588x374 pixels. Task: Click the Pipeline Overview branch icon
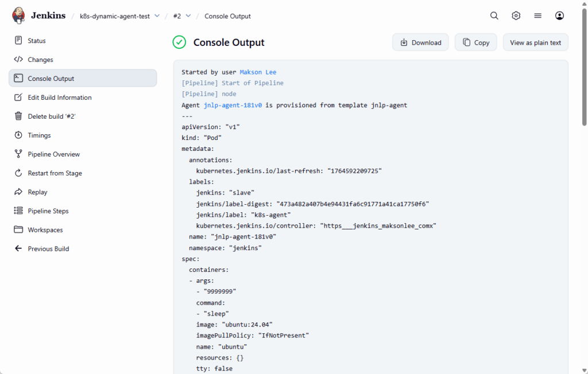[18, 154]
